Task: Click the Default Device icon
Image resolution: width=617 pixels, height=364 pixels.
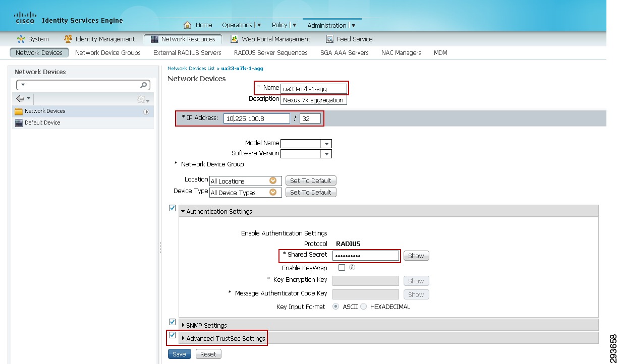Action: coord(19,123)
